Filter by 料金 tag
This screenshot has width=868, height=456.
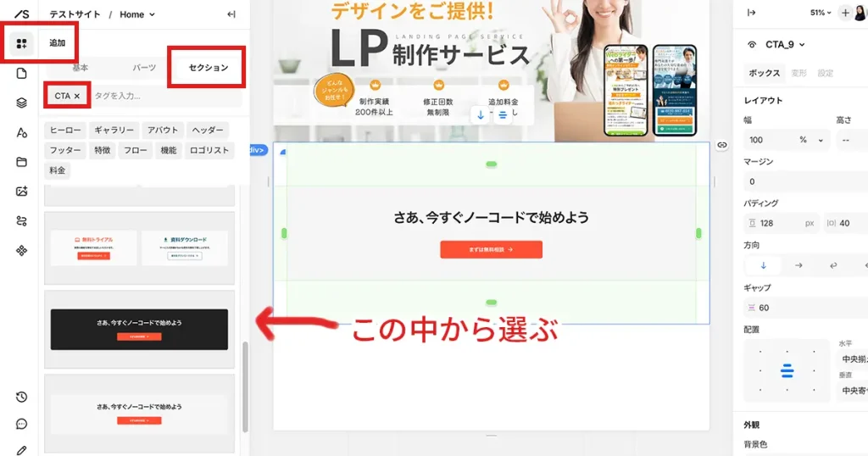coord(58,170)
